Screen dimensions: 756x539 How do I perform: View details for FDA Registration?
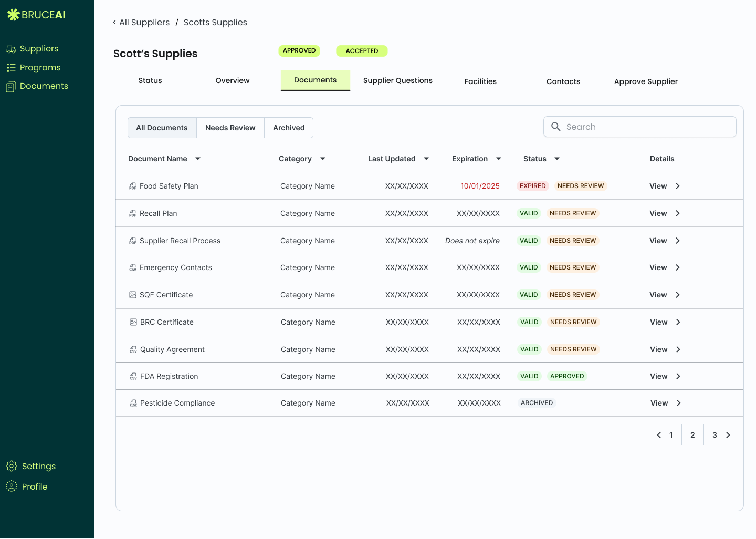(665, 377)
